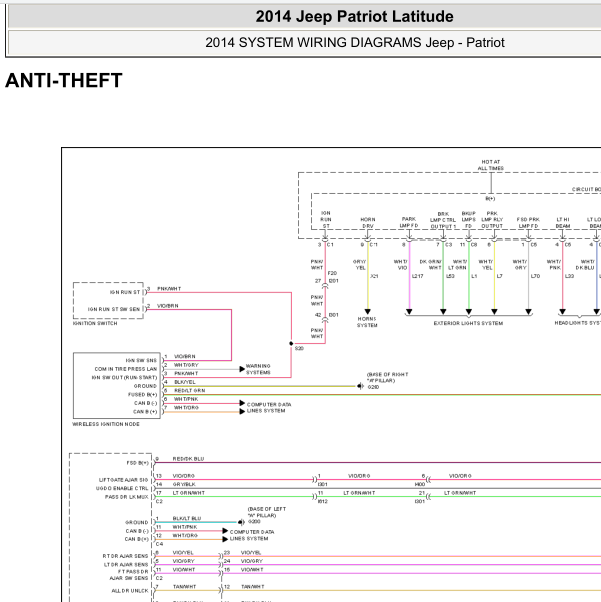The image size is (601, 602).
Task: Click the 'WHT/YEL' wire label
Action: (485, 265)
